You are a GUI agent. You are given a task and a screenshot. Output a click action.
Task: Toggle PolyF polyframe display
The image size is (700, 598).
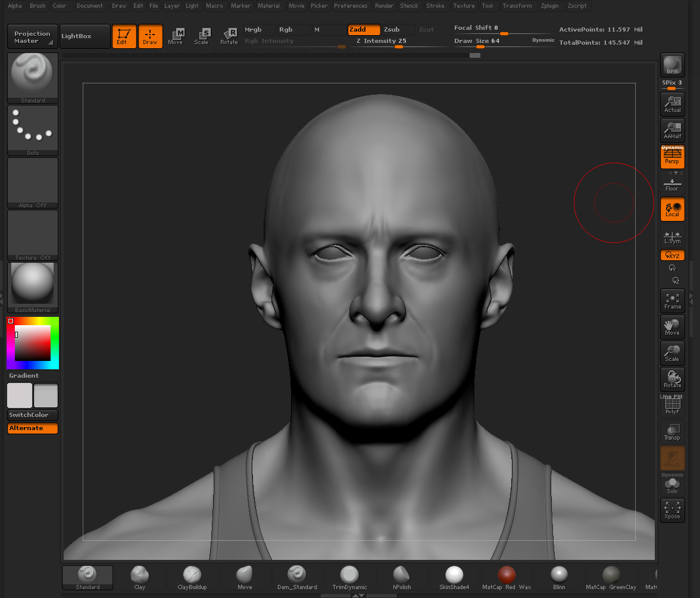click(x=673, y=406)
